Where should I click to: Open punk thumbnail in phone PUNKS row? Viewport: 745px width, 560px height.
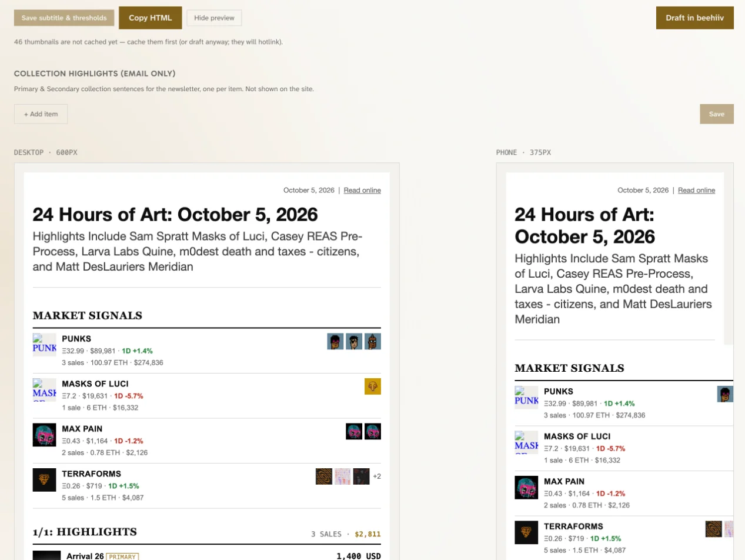point(725,394)
